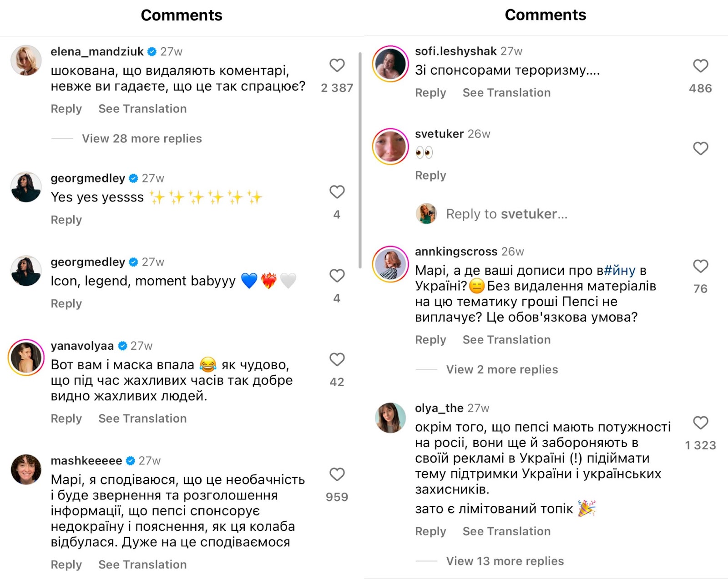Reply to yanavolyaa's comment
Viewport: 728px width, 579px height.
click(x=66, y=418)
